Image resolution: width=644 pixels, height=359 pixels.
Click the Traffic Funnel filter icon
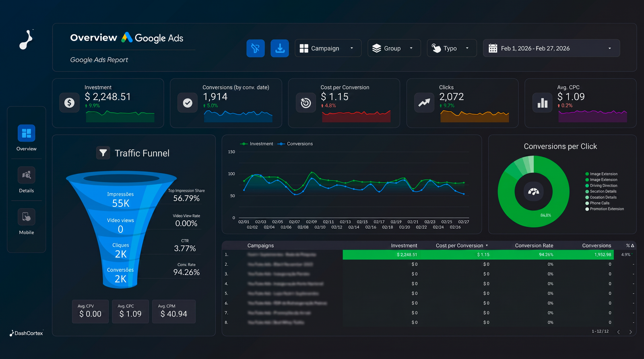tap(103, 153)
